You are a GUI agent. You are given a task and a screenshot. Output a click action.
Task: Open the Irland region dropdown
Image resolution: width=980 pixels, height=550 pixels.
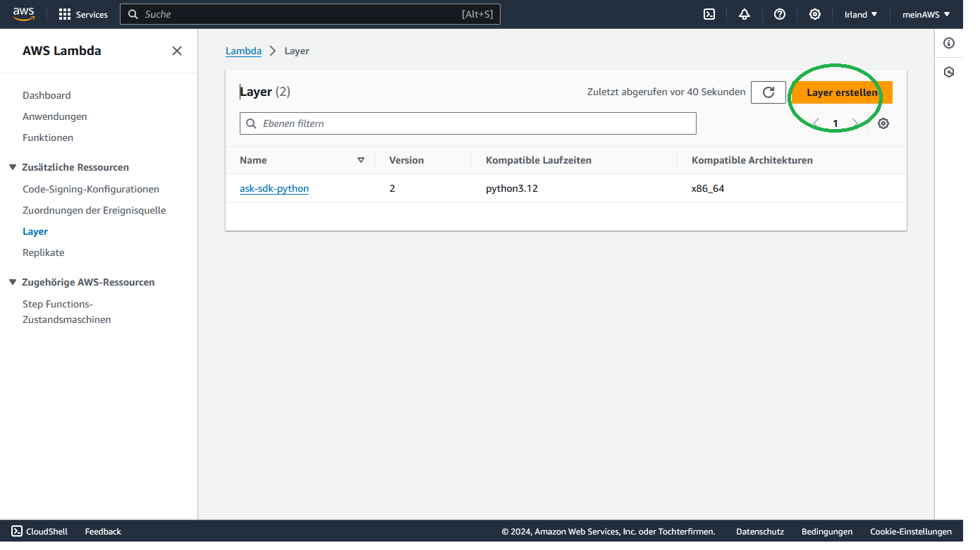pyautogui.click(x=861, y=14)
